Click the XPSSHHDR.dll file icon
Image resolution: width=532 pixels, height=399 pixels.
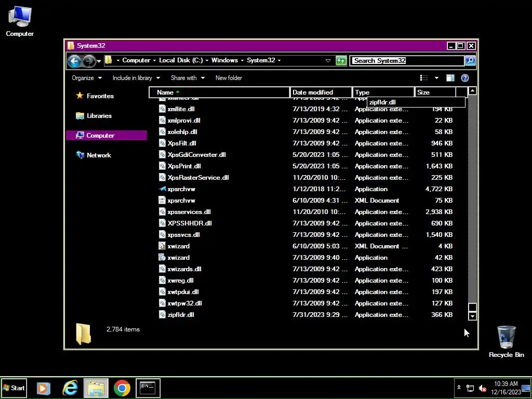pos(162,223)
